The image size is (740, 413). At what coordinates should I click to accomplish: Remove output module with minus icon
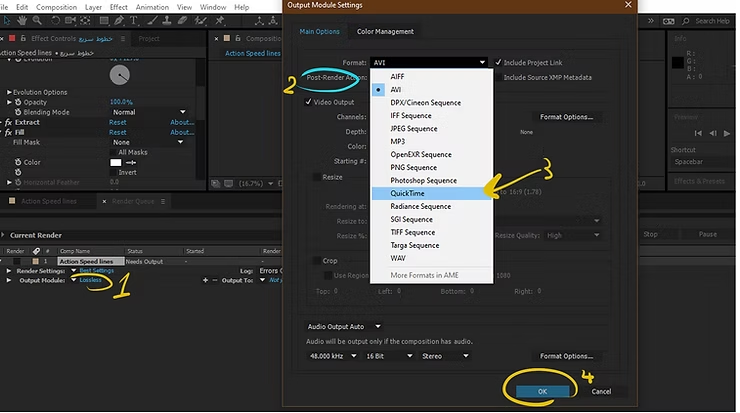coord(215,280)
